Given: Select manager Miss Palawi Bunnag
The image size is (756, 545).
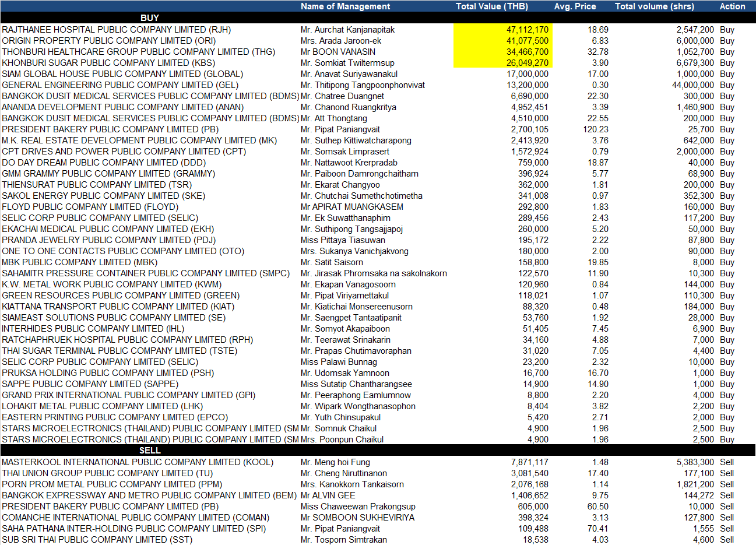Looking at the screenshot, I should (339, 362).
